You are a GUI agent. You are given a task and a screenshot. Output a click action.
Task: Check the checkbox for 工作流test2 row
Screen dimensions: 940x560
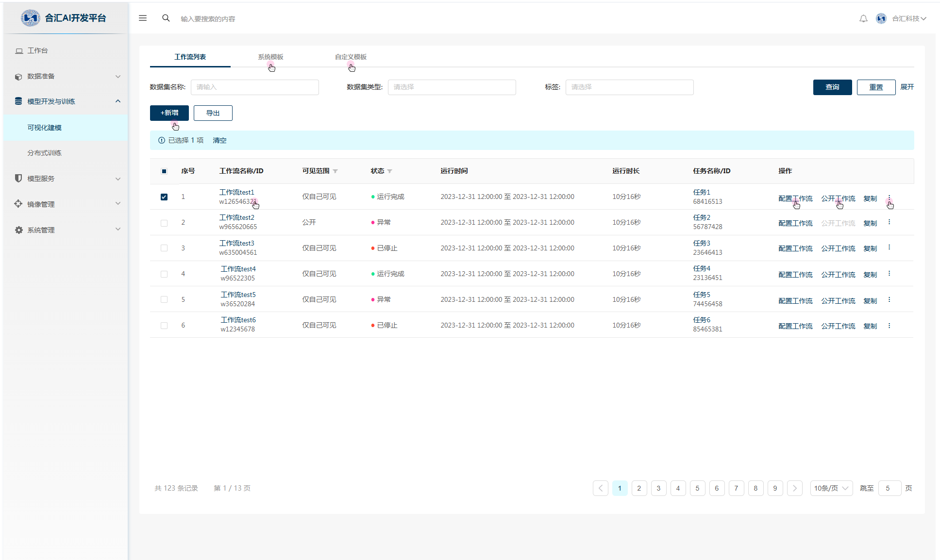(x=164, y=223)
